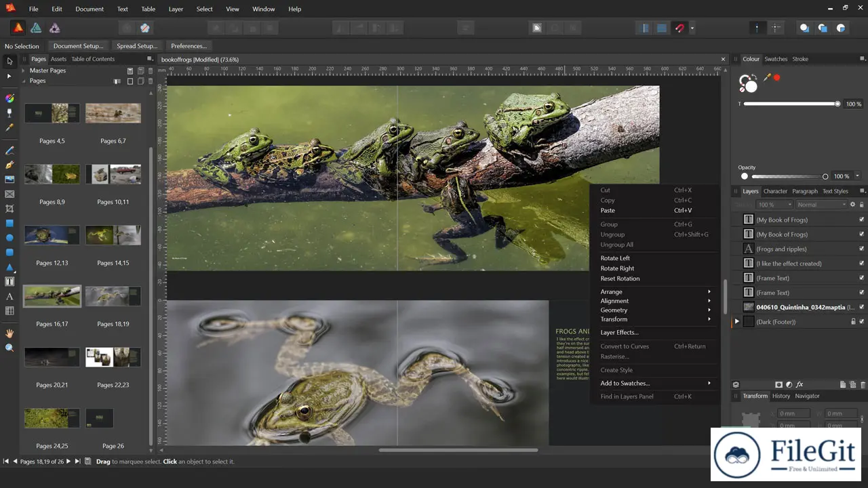Select the View hand tool
Screen dimensions: 868x488
[9, 333]
